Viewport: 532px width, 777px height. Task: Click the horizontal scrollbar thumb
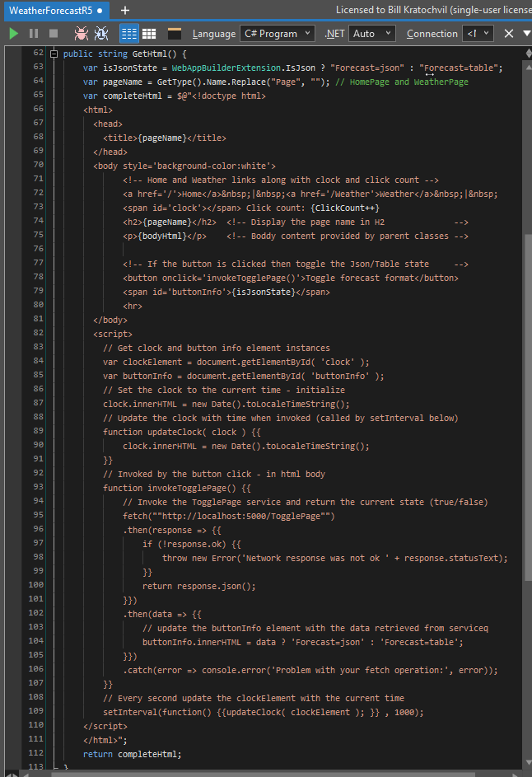click(x=263, y=774)
